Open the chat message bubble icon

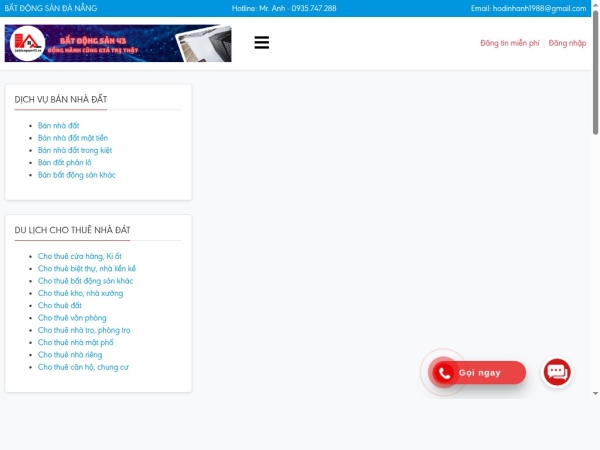(557, 372)
